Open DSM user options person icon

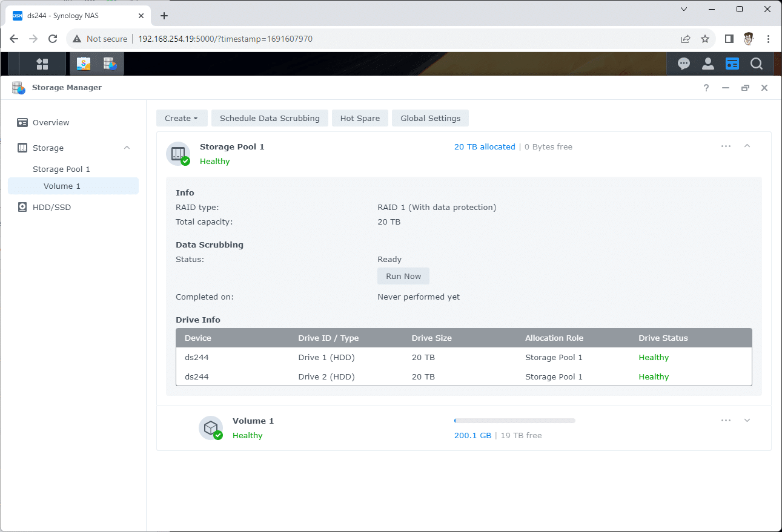pyautogui.click(x=707, y=64)
